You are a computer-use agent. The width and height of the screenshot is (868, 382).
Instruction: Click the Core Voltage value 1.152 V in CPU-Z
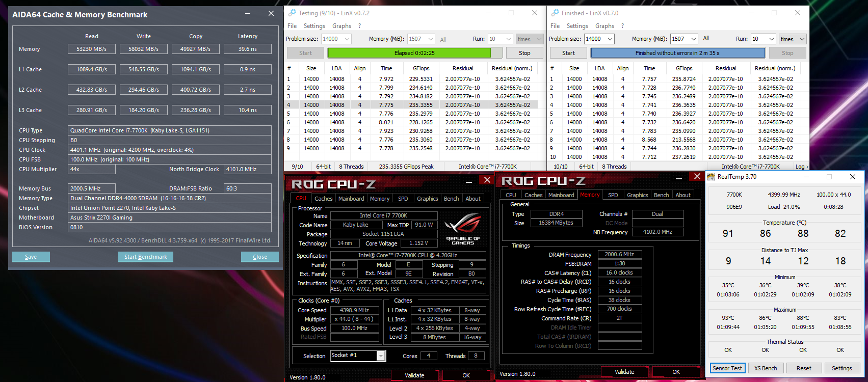pyautogui.click(x=418, y=243)
